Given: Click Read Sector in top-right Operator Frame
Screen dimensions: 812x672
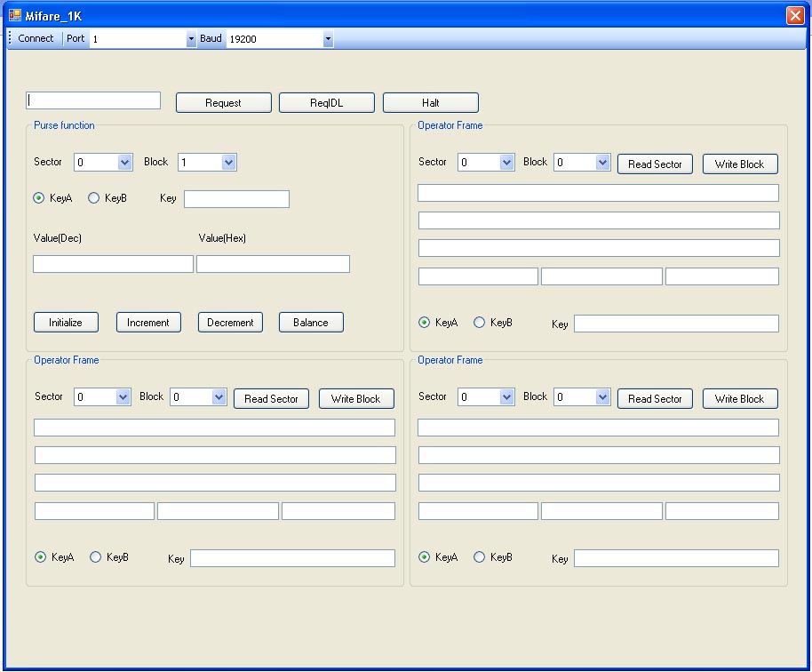Looking at the screenshot, I should pyautogui.click(x=655, y=164).
